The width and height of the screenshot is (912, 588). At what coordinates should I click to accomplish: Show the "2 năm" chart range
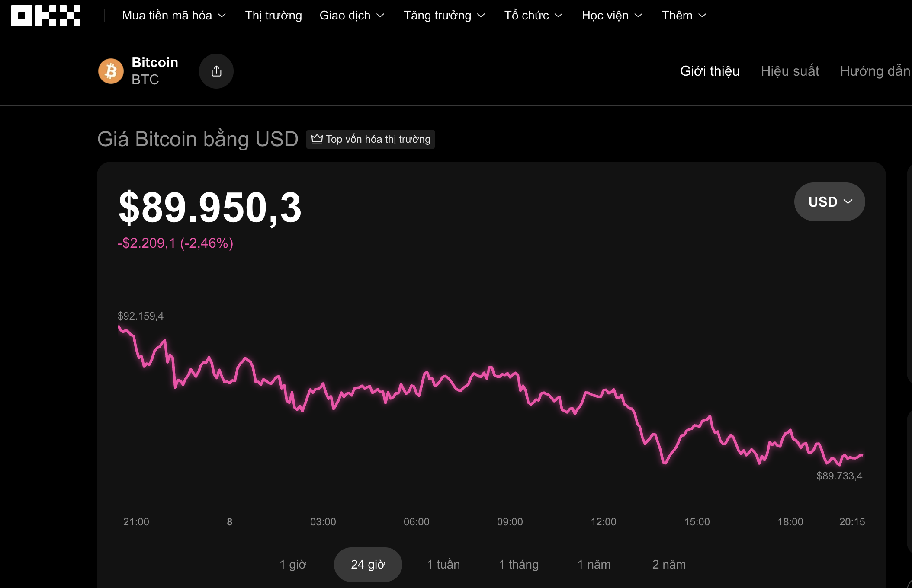point(669,564)
